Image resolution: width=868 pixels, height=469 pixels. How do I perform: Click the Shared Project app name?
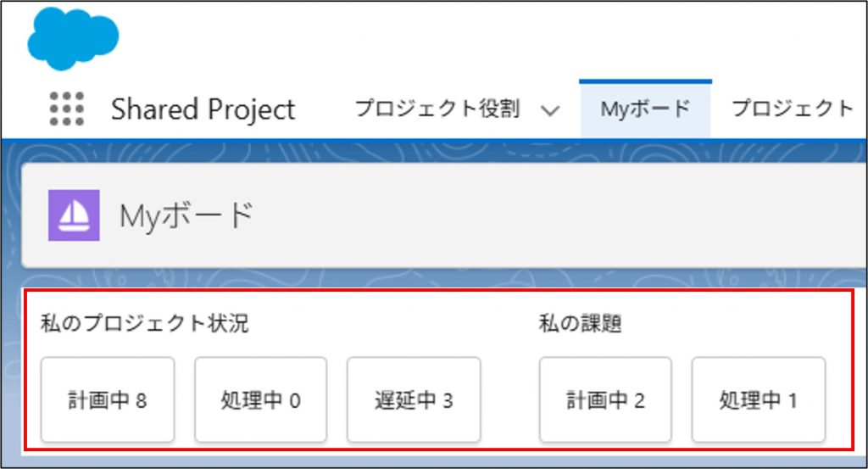click(x=203, y=109)
